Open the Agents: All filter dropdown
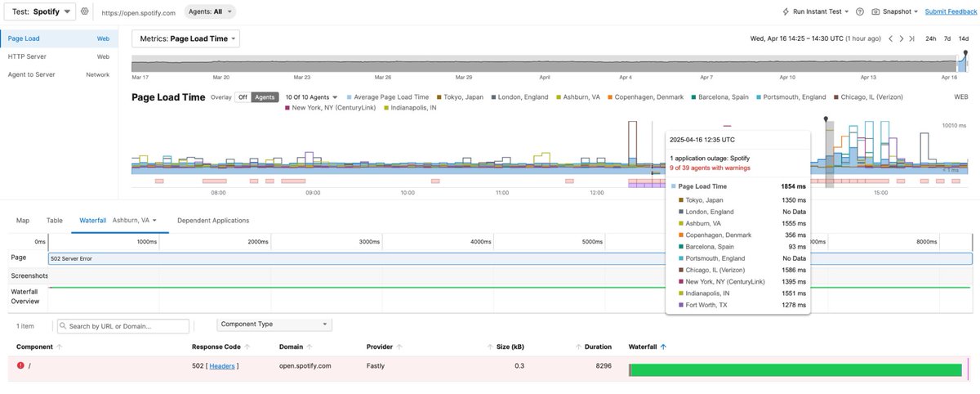The width and height of the screenshot is (980, 394). tap(211, 12)
